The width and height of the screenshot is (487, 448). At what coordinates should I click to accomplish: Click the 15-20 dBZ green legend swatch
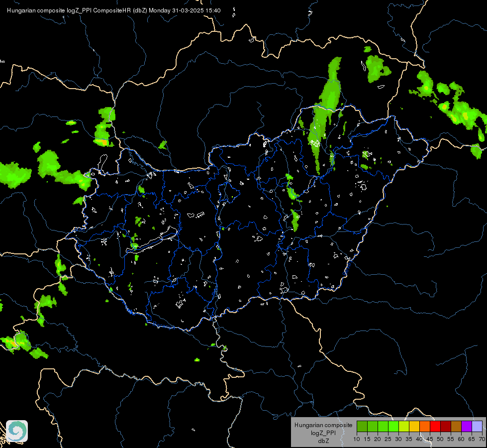pos(373,427)
